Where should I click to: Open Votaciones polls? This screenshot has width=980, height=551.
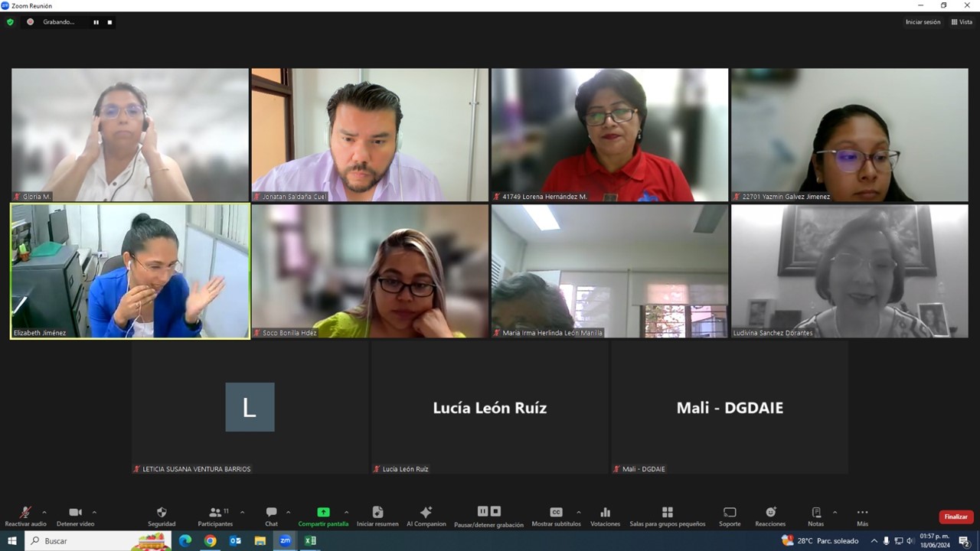pos(605,513)
